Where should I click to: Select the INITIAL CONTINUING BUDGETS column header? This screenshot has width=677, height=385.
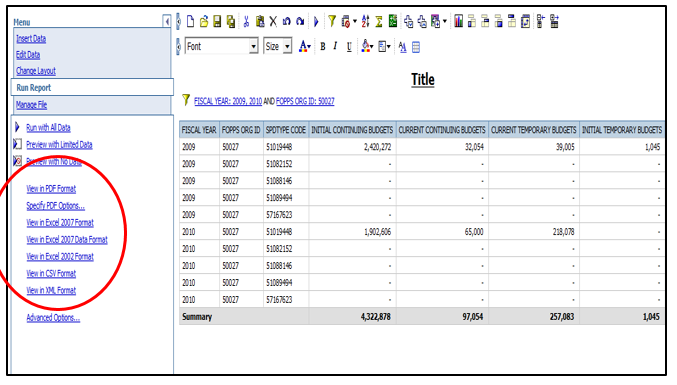point(352,129)
